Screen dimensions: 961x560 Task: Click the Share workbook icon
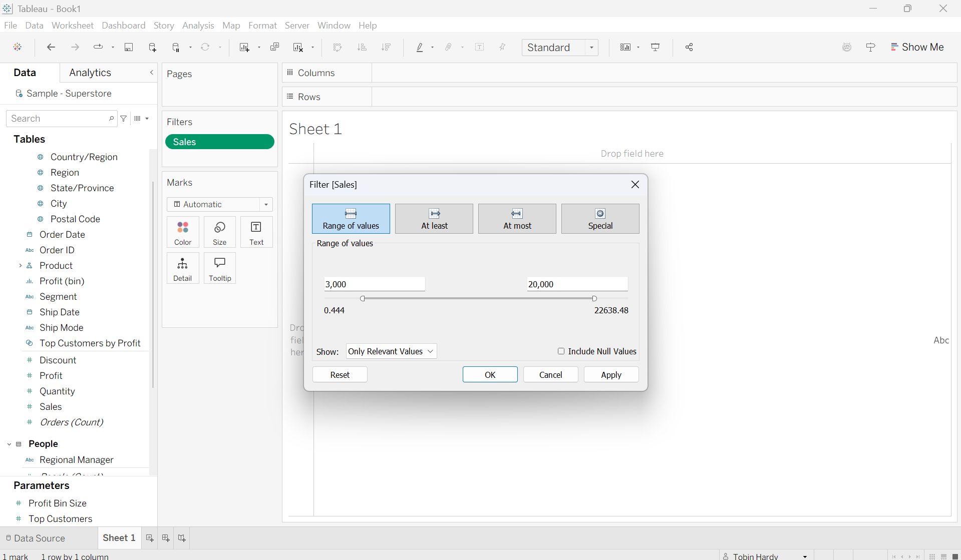click(689, 47)
